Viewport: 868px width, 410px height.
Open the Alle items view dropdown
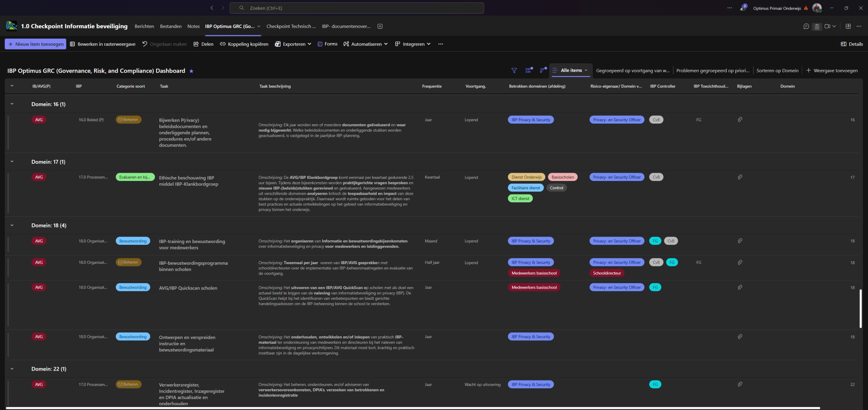point(571,70)
